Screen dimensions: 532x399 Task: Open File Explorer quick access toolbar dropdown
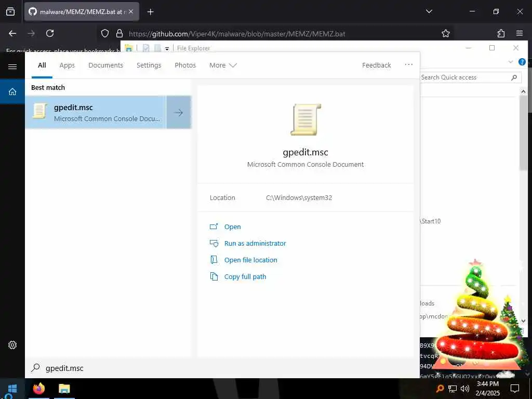[167, 48]
